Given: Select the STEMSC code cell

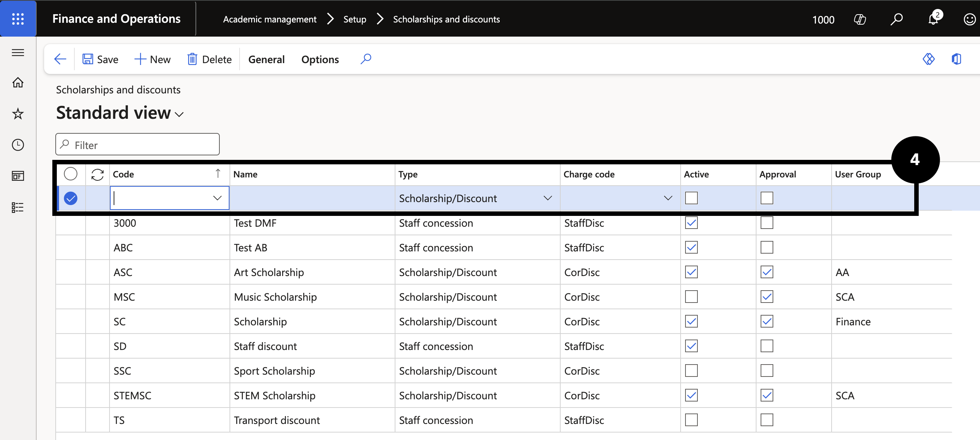Looking at the screenshot, I should (x=169, y=396).
